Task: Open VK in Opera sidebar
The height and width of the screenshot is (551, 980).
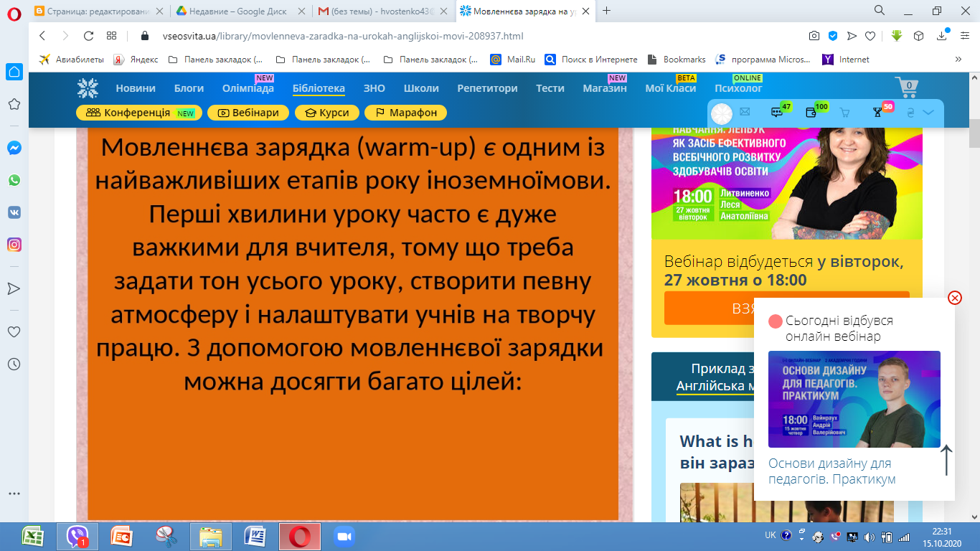Action: 14,212
